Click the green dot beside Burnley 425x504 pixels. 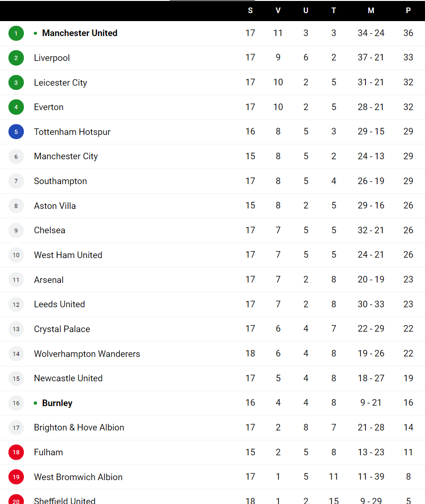coord(35,403)
